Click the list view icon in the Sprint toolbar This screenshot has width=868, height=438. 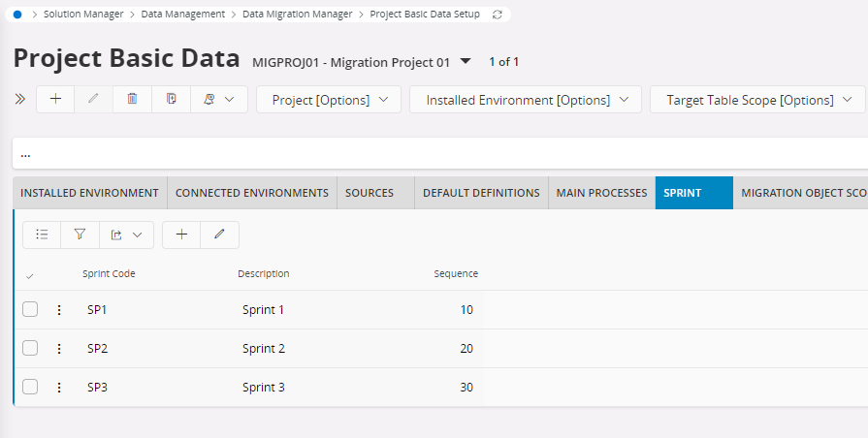tap(42, 235)
